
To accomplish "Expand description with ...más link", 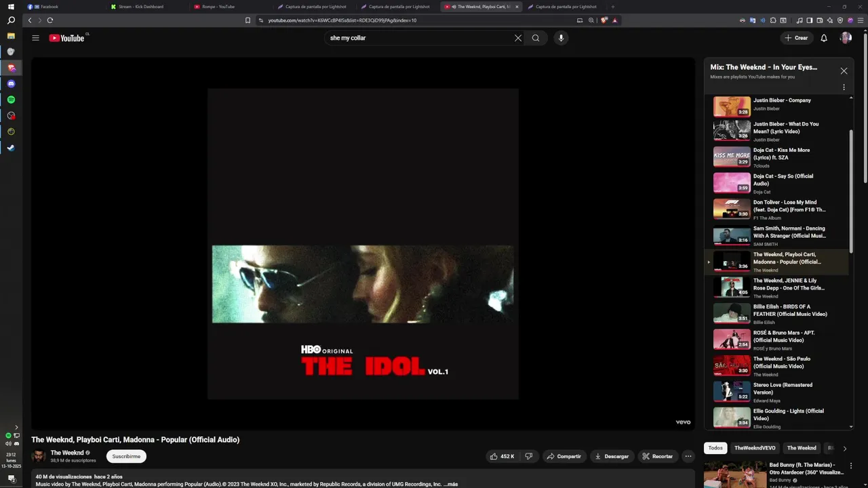I will tap(451, 485).
